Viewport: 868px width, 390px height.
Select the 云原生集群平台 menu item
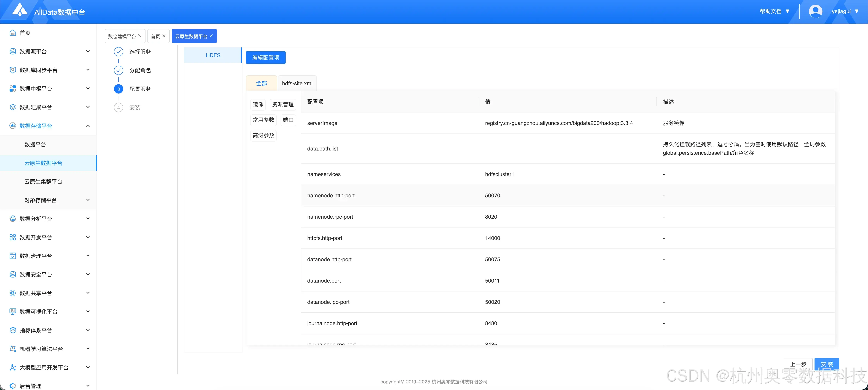(x=43, y=181)
